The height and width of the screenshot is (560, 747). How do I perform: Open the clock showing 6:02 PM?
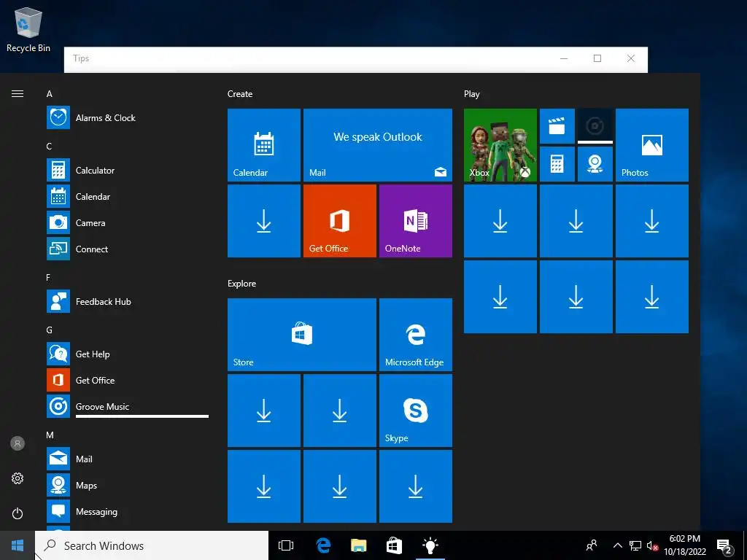685,545
